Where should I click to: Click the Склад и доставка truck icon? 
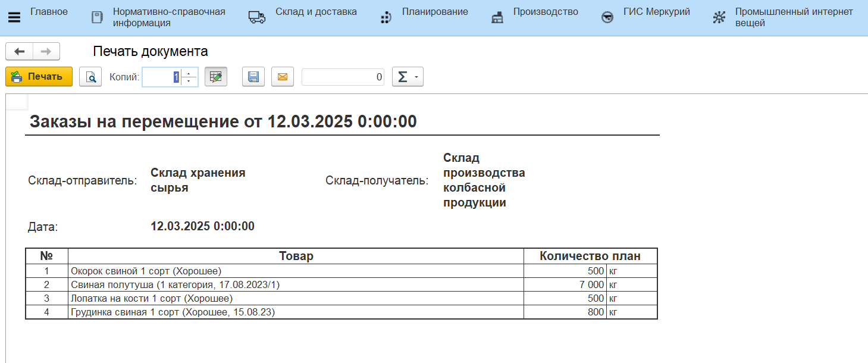click(x=257, y=17)
